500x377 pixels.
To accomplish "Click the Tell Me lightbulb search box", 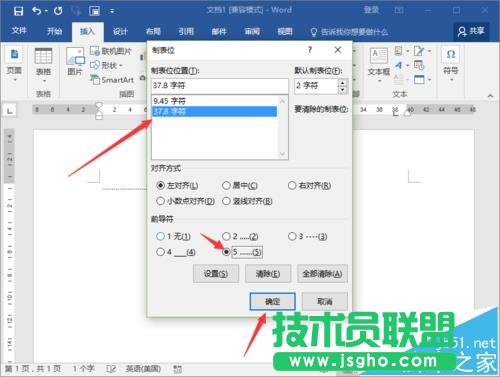I will click(x=349, y=32).
